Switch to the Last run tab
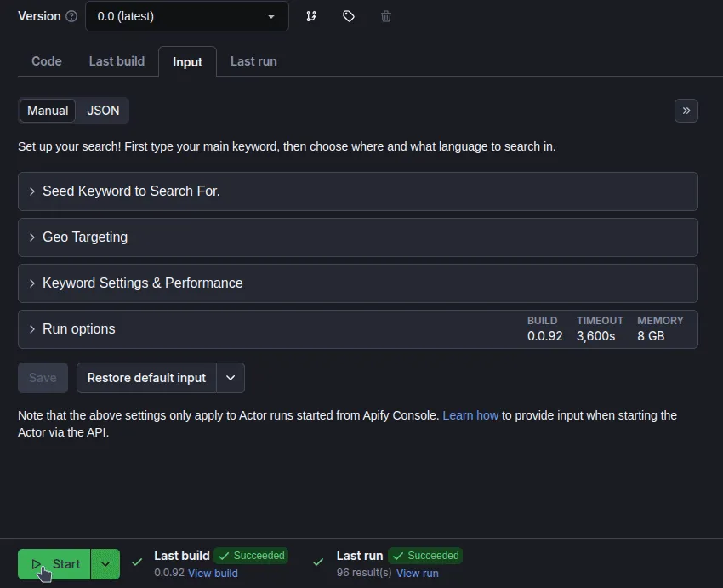The height and width of the screenshot is (588, 723). tap(253, 61)
